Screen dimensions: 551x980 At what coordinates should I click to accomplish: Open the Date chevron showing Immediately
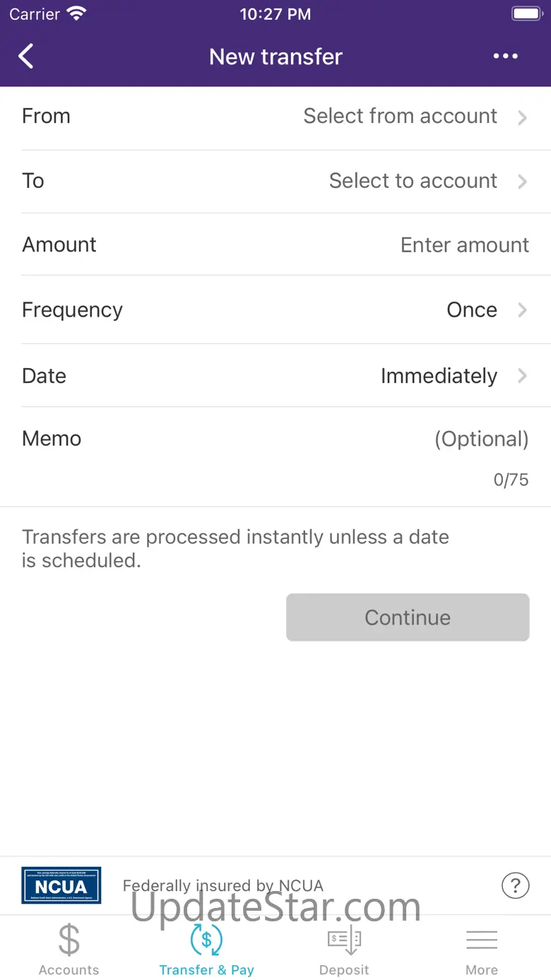[522, 376]
